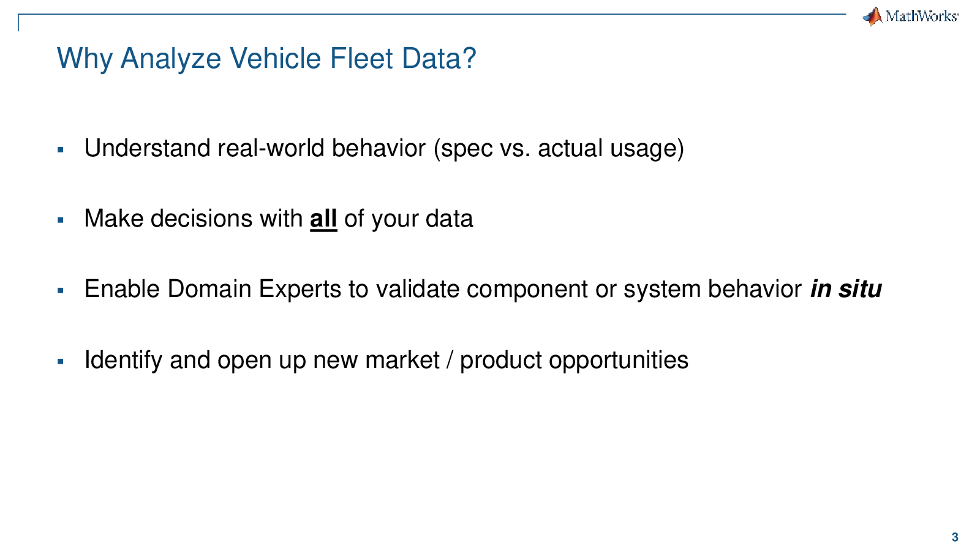
Task: Click the parenthetical '(spec vs. actual usage)'
Action: coord(559,149)
